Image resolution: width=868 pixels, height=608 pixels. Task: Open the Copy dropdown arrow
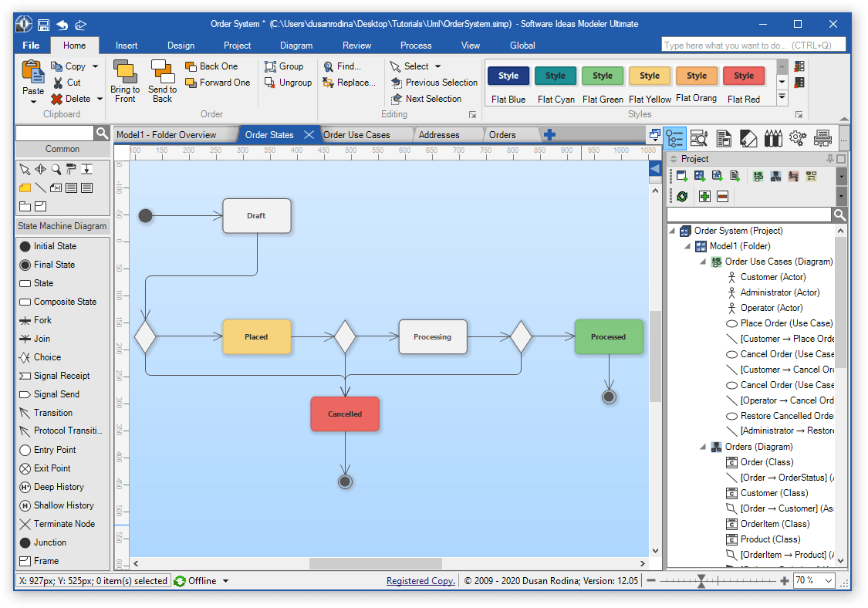tap(93, 66)
